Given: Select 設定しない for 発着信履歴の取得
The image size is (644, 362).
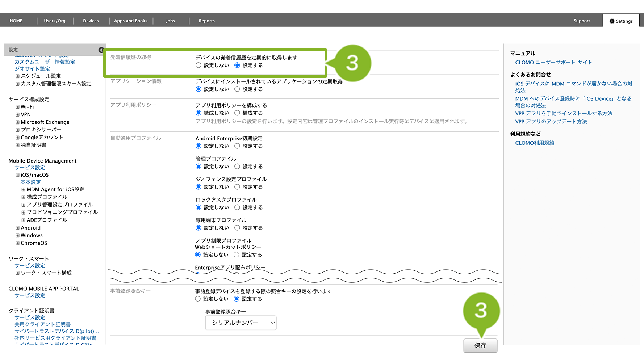Looking at the screenshot, I should (198, 66).
